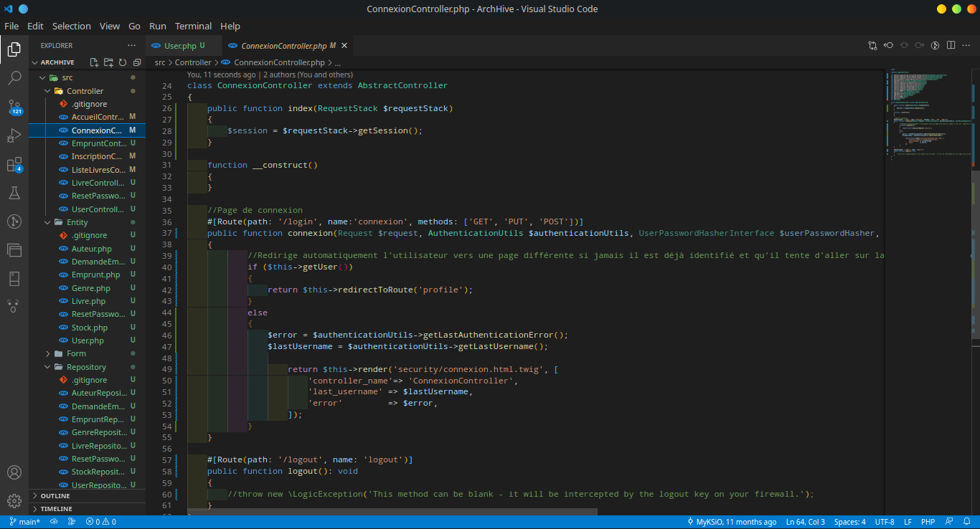The image size is (980, 529).
Task: Expand the Form folder
Action: pos(76,353)
